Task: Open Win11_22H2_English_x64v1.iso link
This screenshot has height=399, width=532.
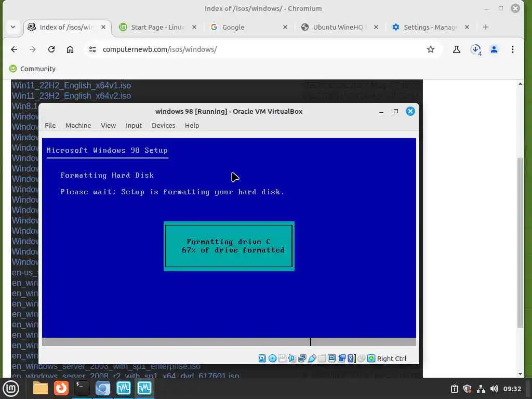Action: [x=71, y=86]
